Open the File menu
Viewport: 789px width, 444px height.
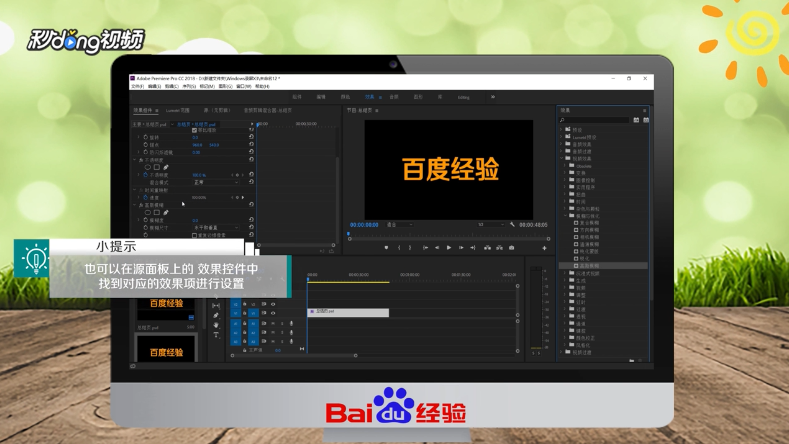click(x=137, y=87)
